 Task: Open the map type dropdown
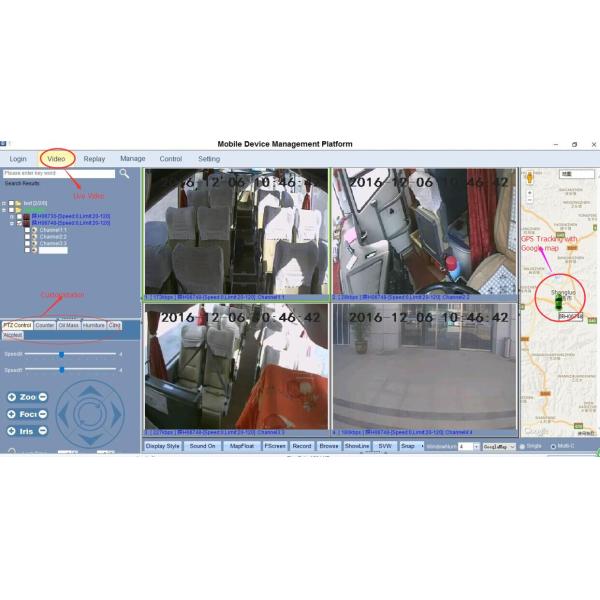(512, 446)
